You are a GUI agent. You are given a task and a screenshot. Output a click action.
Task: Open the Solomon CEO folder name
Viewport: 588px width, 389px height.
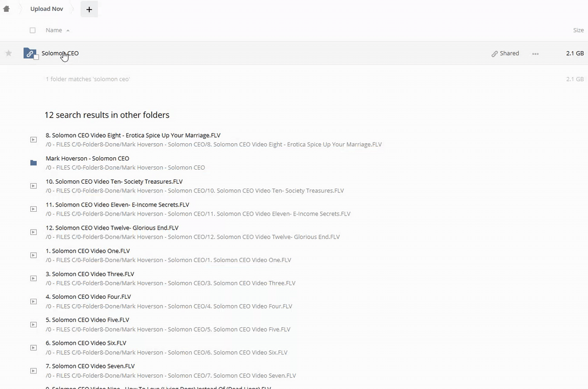[x=60, y=53]
